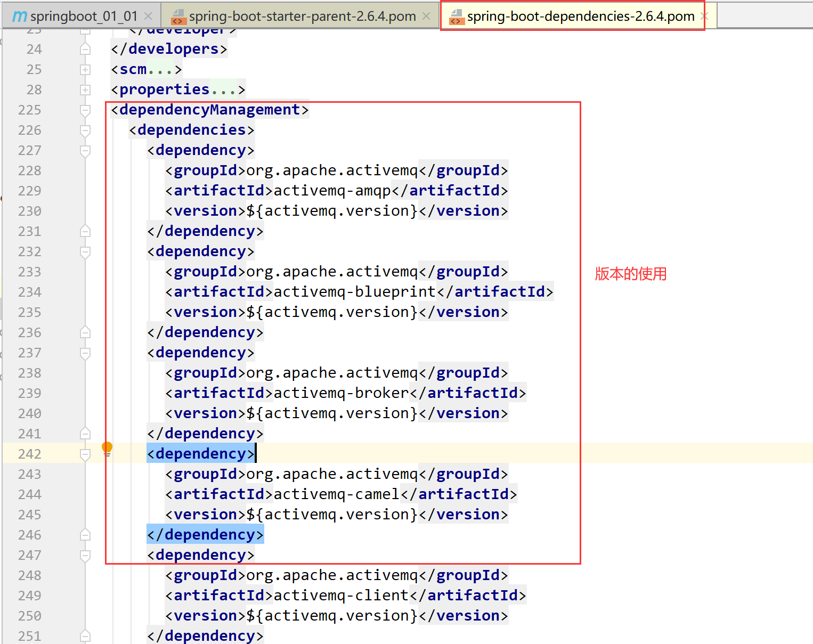Collapse dependencies fold marker on line 226
The image size is (813, 644).
click(x=85, y=130)
